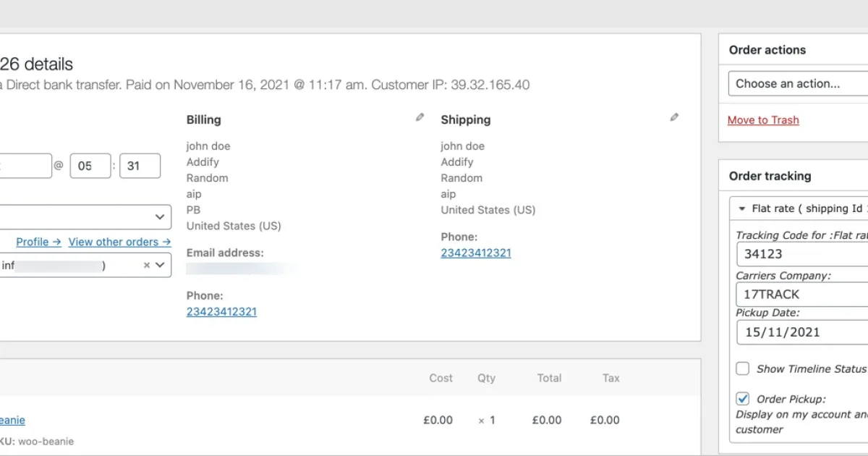
Task: Click shipping company name Addify
Action: pos(457,162)
